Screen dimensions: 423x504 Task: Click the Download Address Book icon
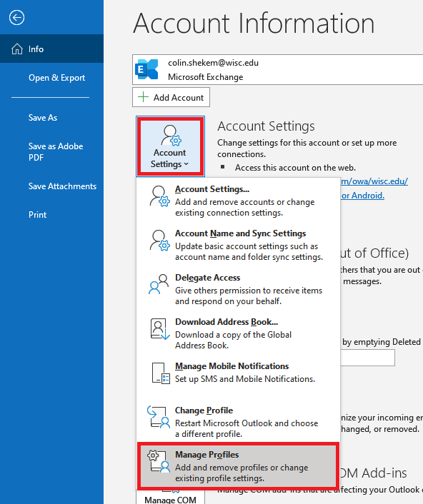(x=160, y=329)
